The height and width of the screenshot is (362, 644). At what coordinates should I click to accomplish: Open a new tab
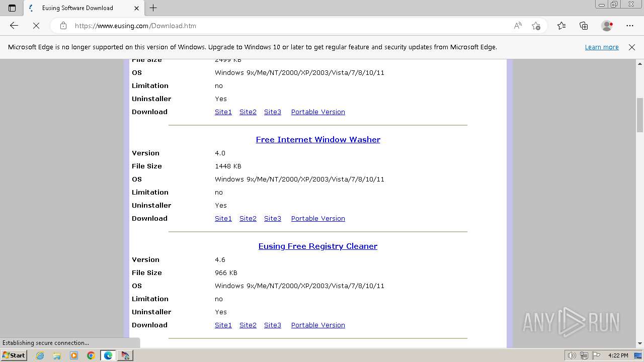pyautogui.click(x=153, y=8)
